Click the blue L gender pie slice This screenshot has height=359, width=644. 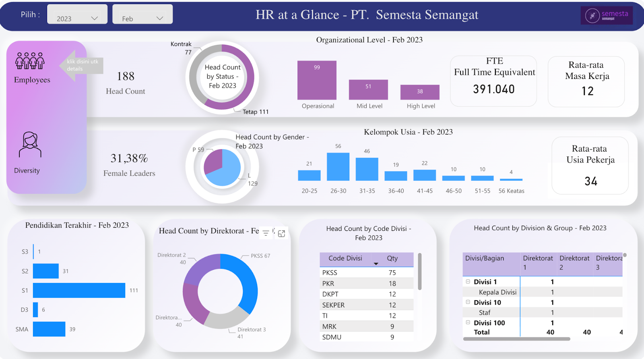point(227,171)
